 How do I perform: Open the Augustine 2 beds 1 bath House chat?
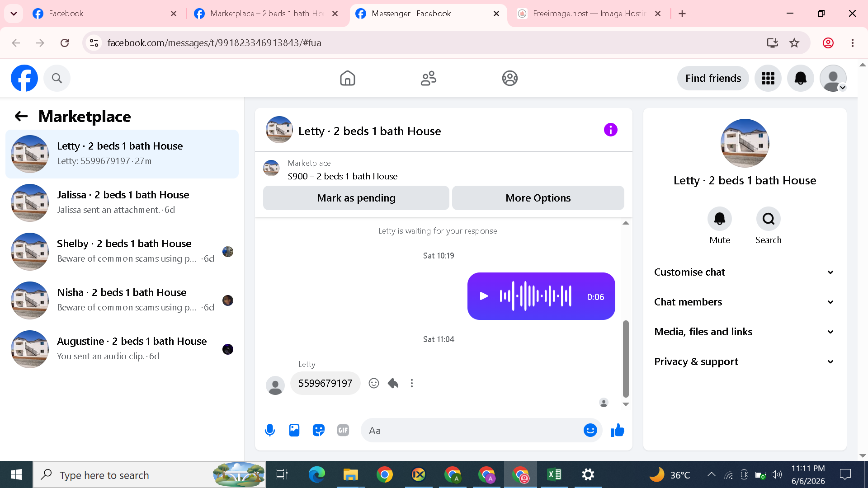(x=122, y=349)
